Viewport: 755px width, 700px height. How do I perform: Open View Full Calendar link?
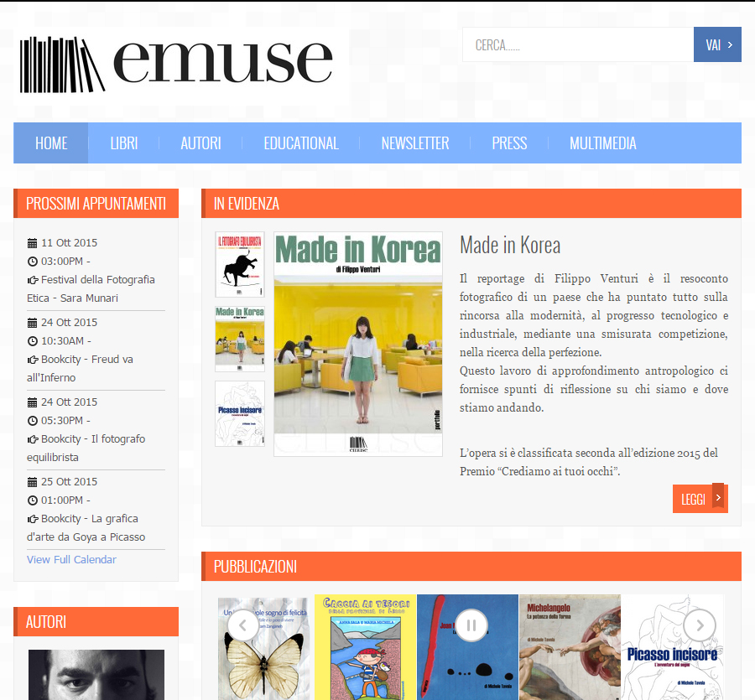tap(71, 560)
